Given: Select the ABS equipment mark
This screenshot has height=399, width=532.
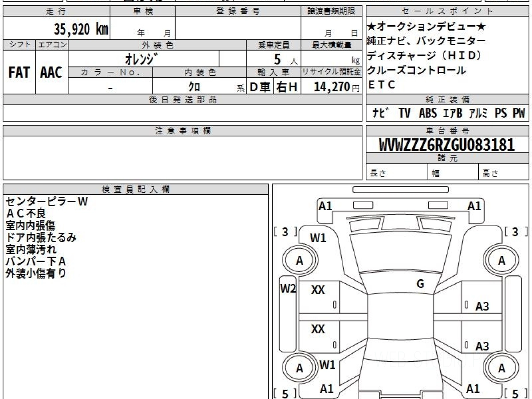Looking at the screenshot, I should pos(428,113).
